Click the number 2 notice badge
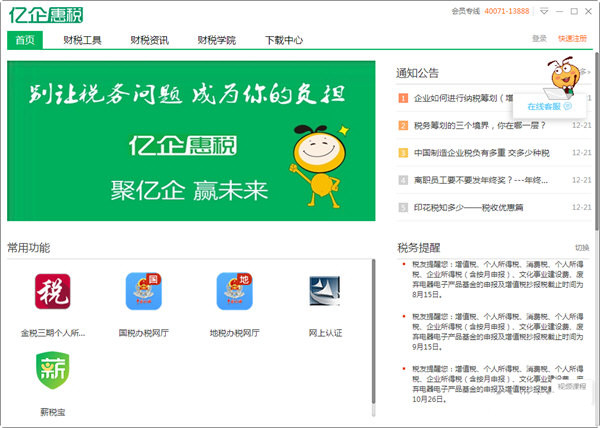This screenshot has height=428, width=600. pos(403,125)
